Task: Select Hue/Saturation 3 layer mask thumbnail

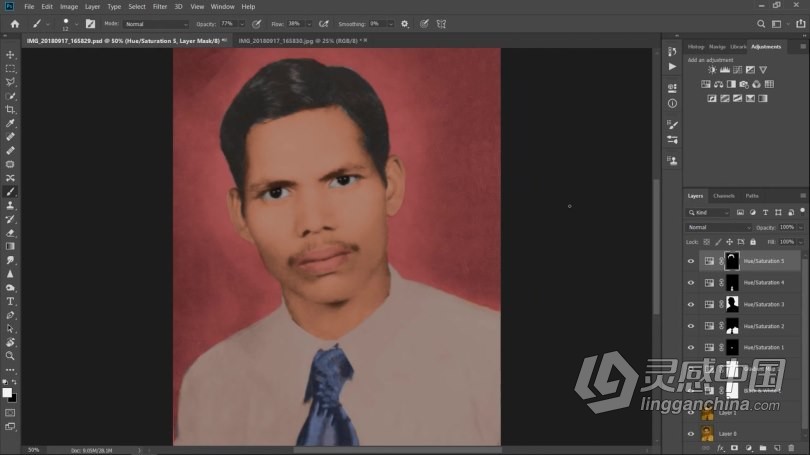Action: tap(732, 304)
